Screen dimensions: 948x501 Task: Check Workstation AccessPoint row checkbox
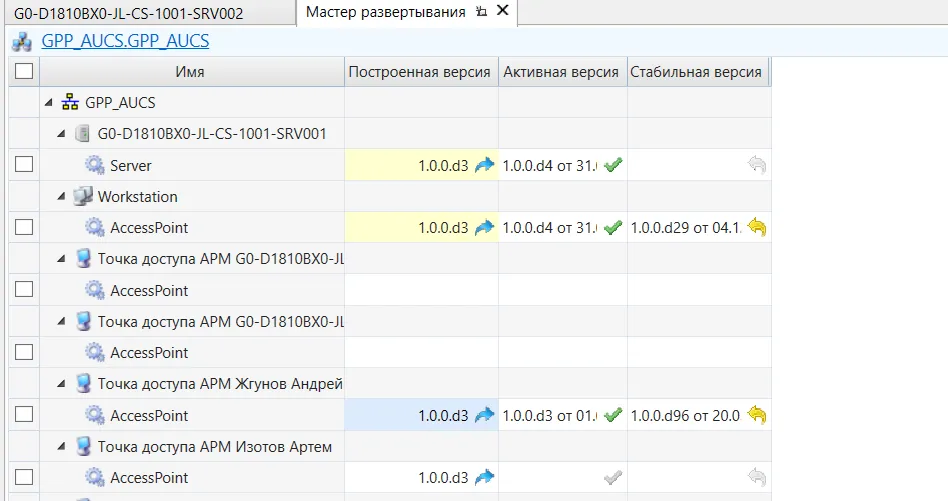pyautogui.click(x=24, y=227)
